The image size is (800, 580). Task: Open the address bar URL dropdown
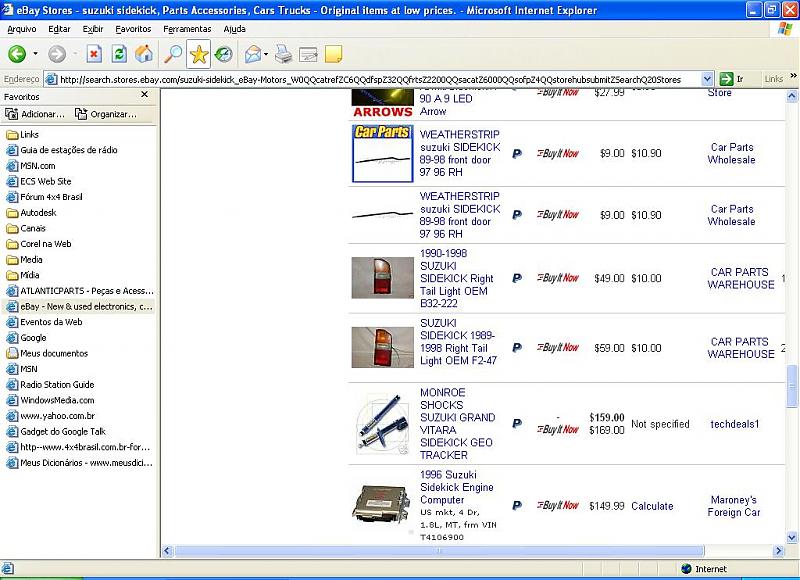click(x=707, y=79)
